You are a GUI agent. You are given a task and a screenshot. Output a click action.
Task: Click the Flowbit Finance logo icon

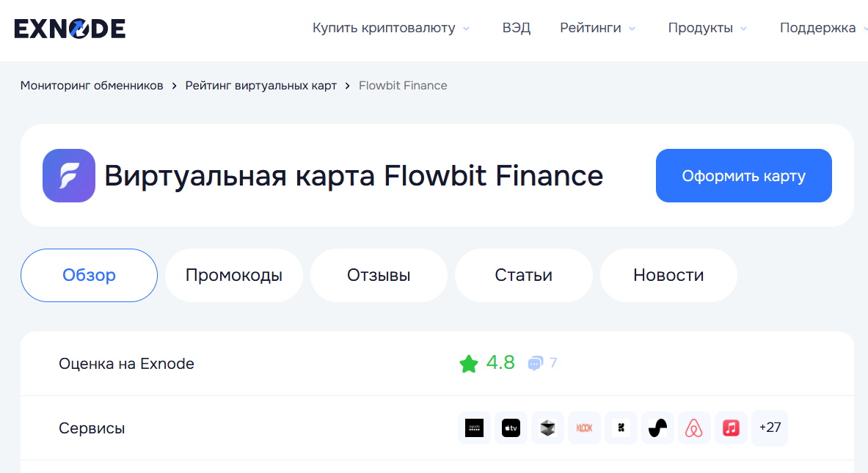[x=69, y=175]
